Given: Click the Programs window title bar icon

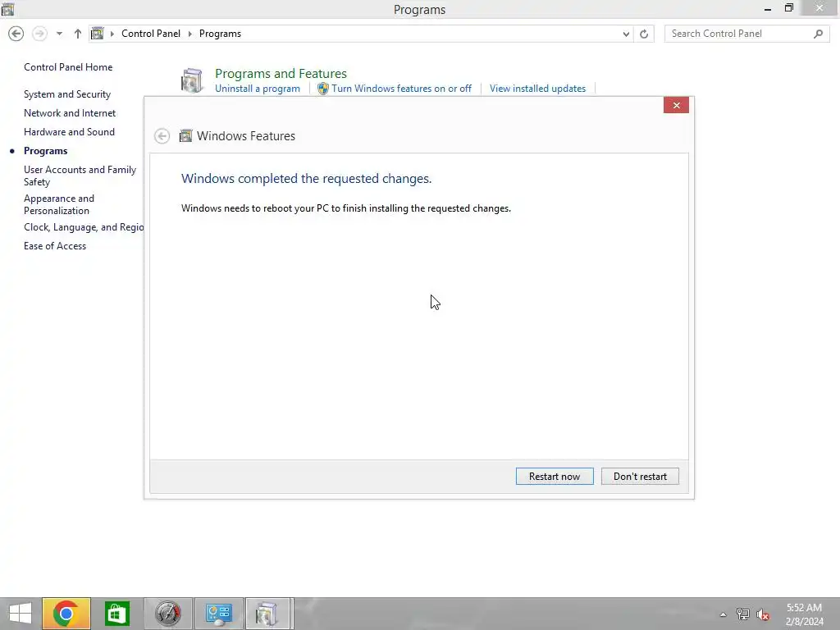Looking at the screenshot, I should click(7, 8).
